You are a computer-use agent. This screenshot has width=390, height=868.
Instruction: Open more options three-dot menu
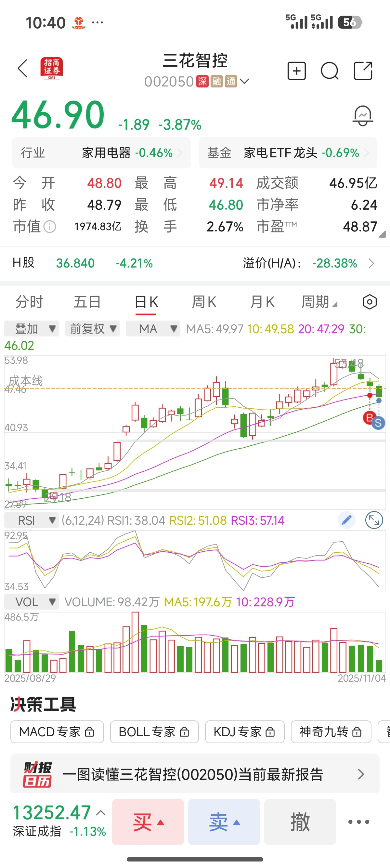(359, 822)
